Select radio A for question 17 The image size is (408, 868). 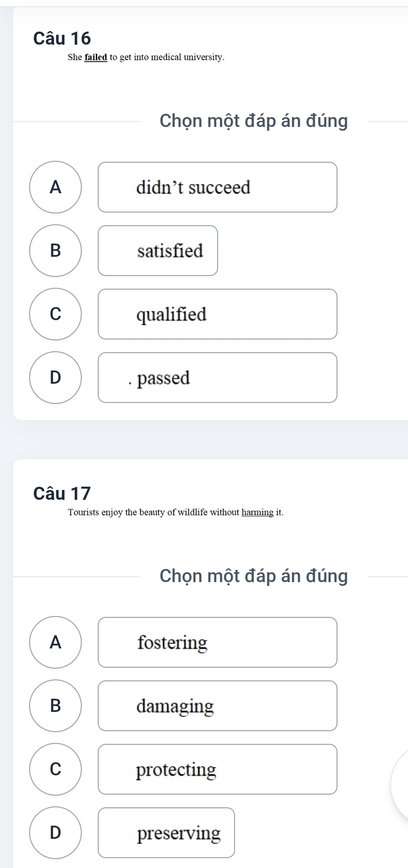point(55,642)
